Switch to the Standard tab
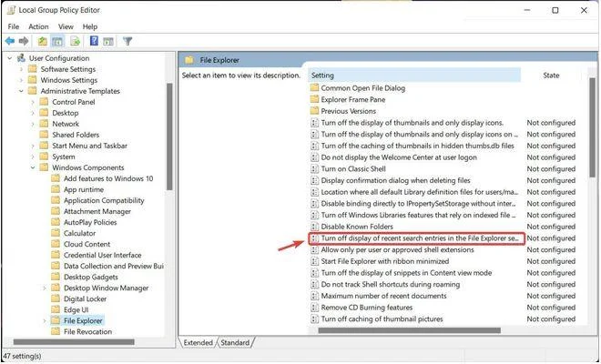 click(x=234, y=342)
